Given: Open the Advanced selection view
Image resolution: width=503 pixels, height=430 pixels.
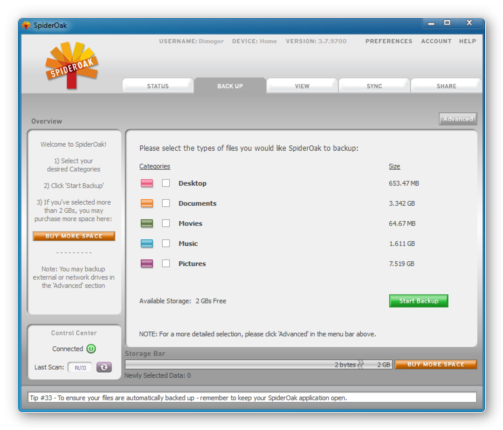Looking at the screenshot, I should pos(458,119).
